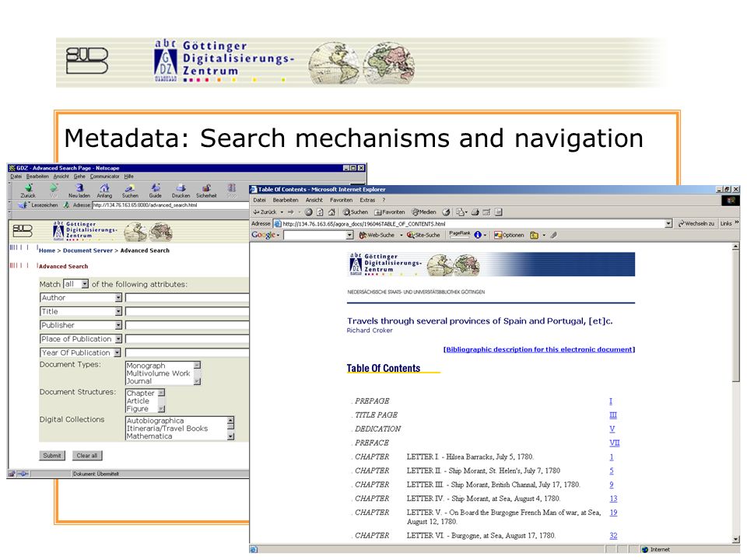The image size is (747, 560).
Task: Click Title search text field
Action: point(187,311)
